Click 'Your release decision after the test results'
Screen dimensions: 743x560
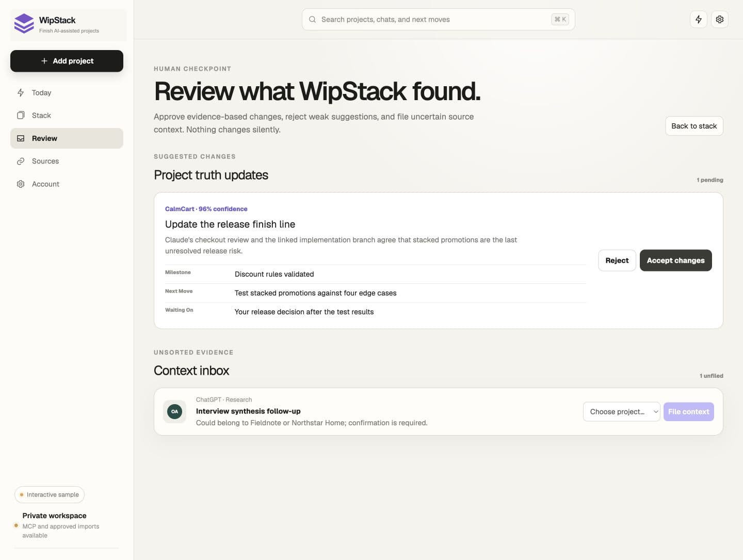pos(304,312)
